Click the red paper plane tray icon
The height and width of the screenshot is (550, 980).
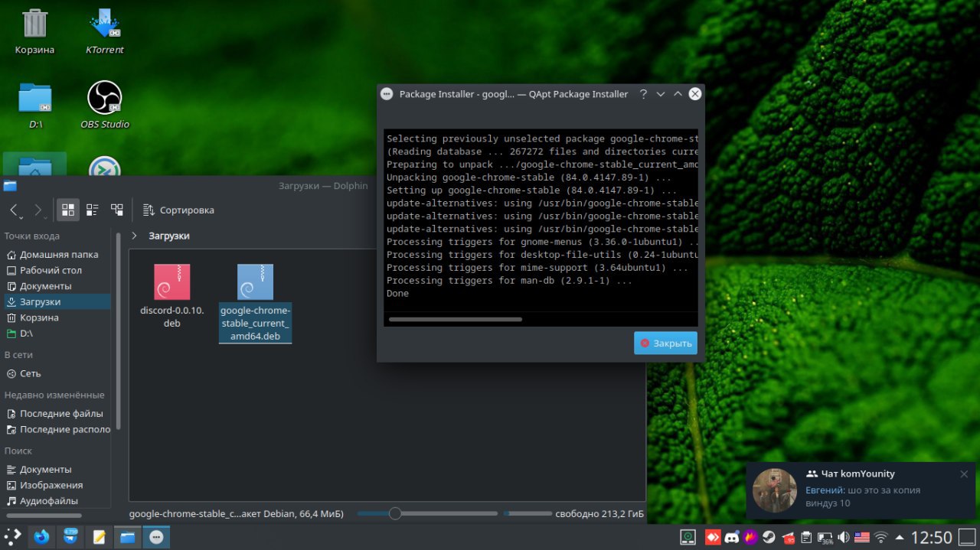pos(788,538)
